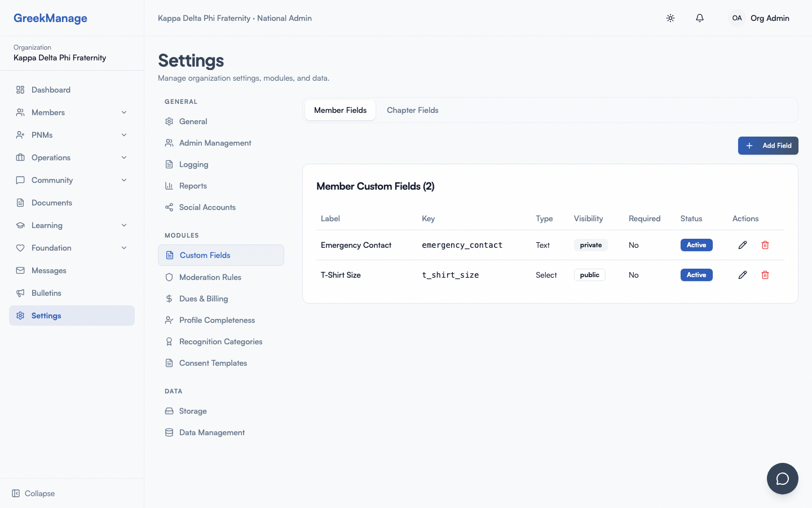Edit the Emergency Contact field with pencil icon
Viewport: 812px width, 508px height.
coord(743,245)
